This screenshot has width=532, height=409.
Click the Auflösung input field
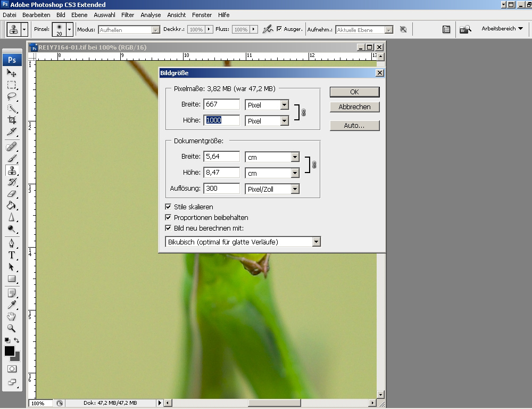[221, 189]
